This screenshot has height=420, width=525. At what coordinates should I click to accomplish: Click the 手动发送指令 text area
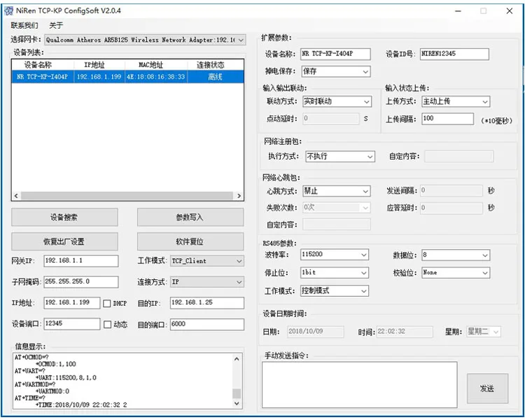coord(360,384)
